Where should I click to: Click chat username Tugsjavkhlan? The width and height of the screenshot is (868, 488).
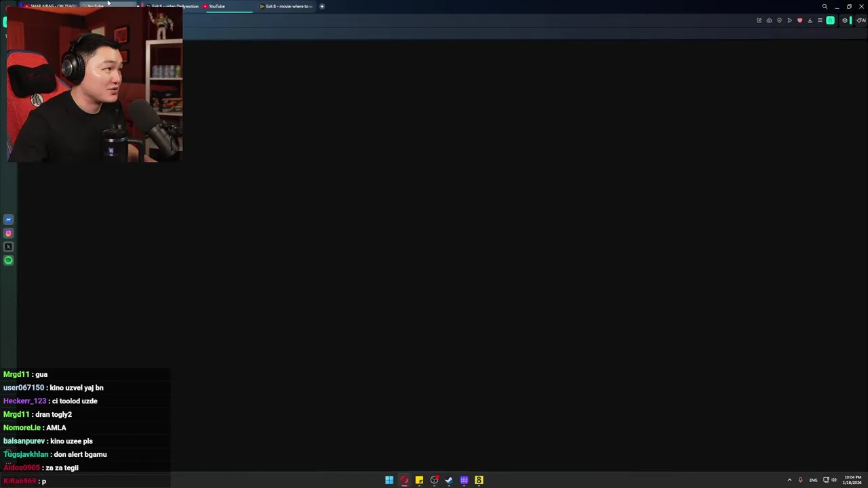pyautogui.click(x=26, y=454)
